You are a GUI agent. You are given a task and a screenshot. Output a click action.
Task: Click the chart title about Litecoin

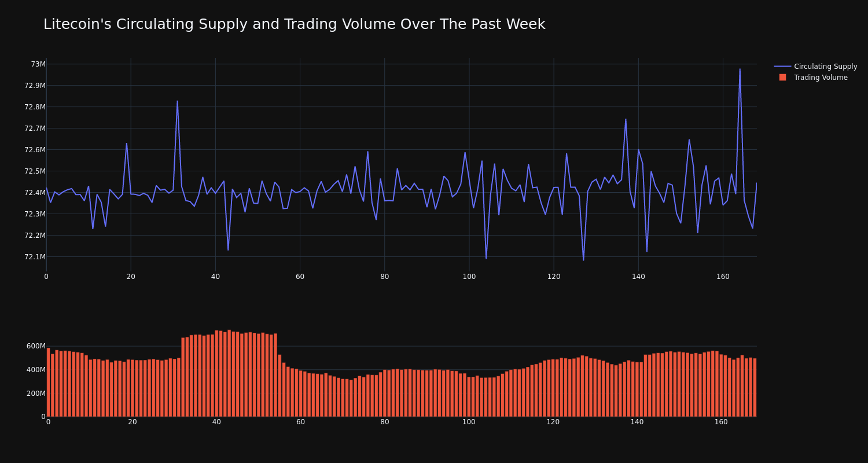click(x=294, y=24)
